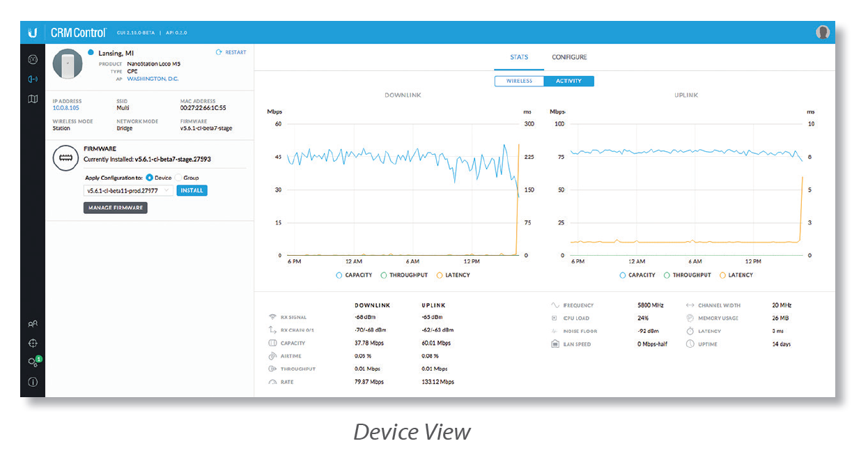Open the map view icon
Screen dimensions: 868x455
33,99
